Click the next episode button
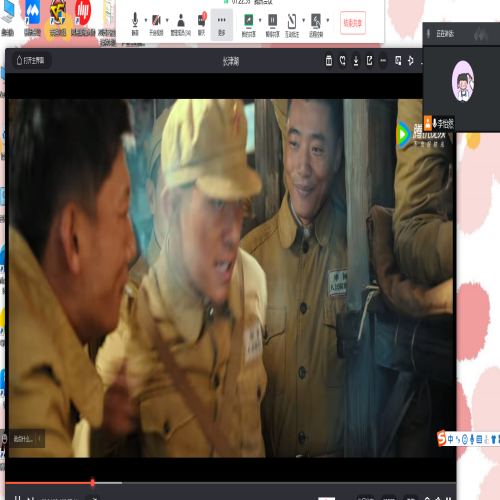The image size is (500, 500). click(31, 498)
